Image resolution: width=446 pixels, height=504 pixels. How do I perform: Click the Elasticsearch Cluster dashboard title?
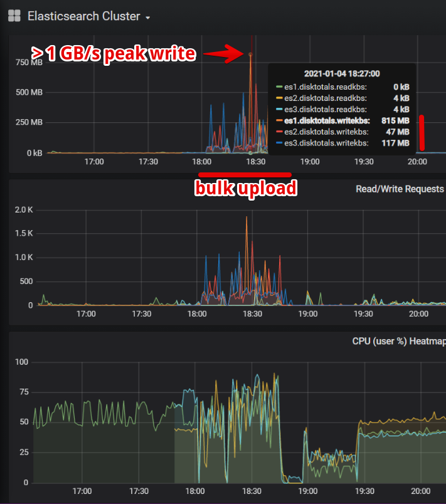(83, 16)
